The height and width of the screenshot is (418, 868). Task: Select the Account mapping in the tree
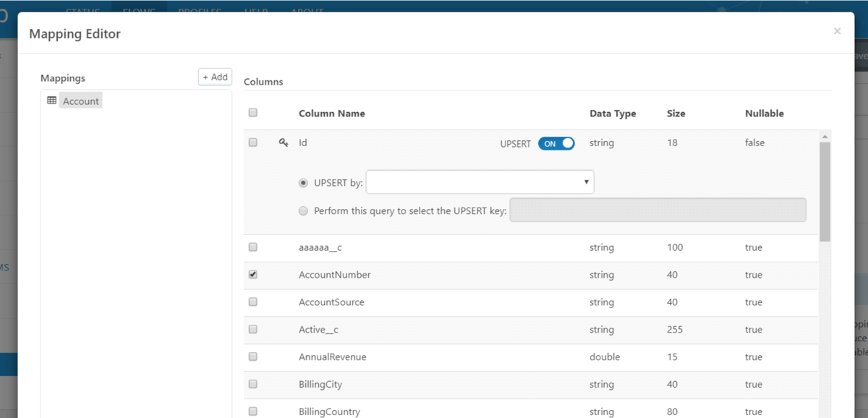pyautogui.click(x=80, y=101)
